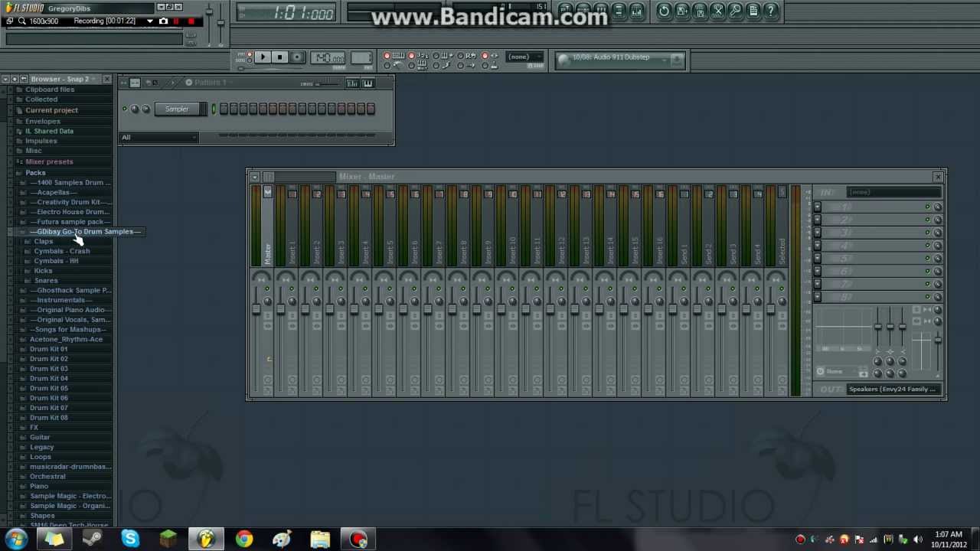This screenshot has height=551, width=980.
Task: Open File Explorer from the taskbar
Action: pyautogui.click(x=320, y=540)
